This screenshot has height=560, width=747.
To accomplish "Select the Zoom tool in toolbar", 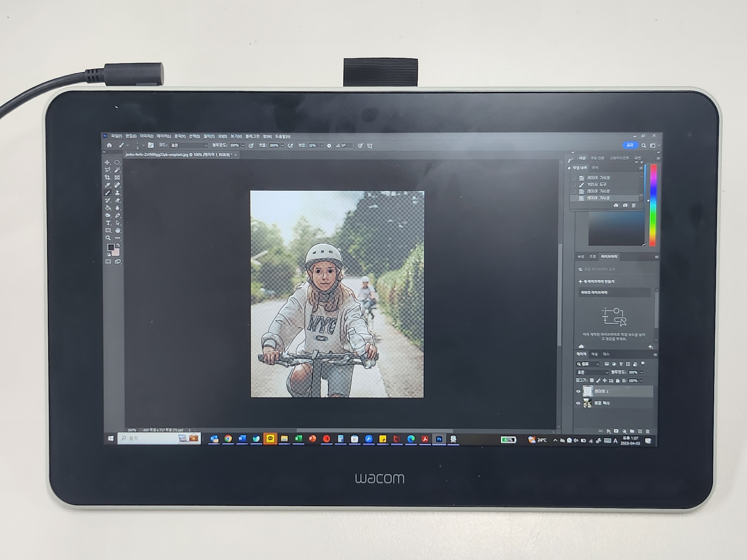I will [108, 238].
